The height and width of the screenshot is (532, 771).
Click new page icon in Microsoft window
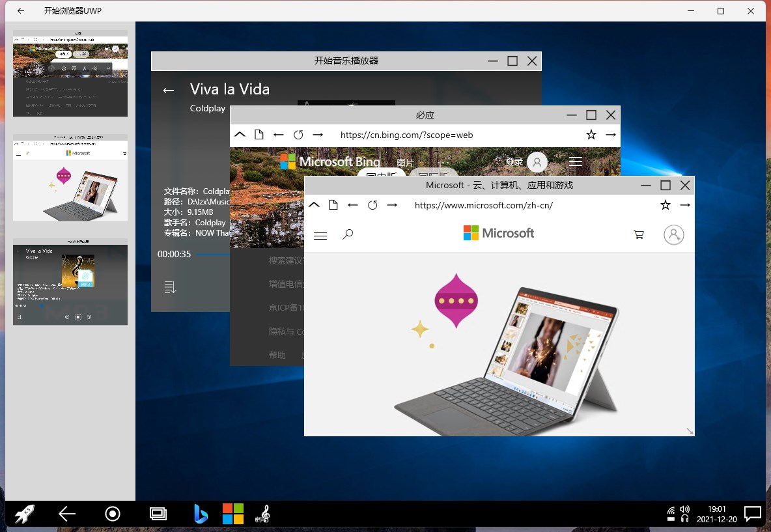click(333, 205)
